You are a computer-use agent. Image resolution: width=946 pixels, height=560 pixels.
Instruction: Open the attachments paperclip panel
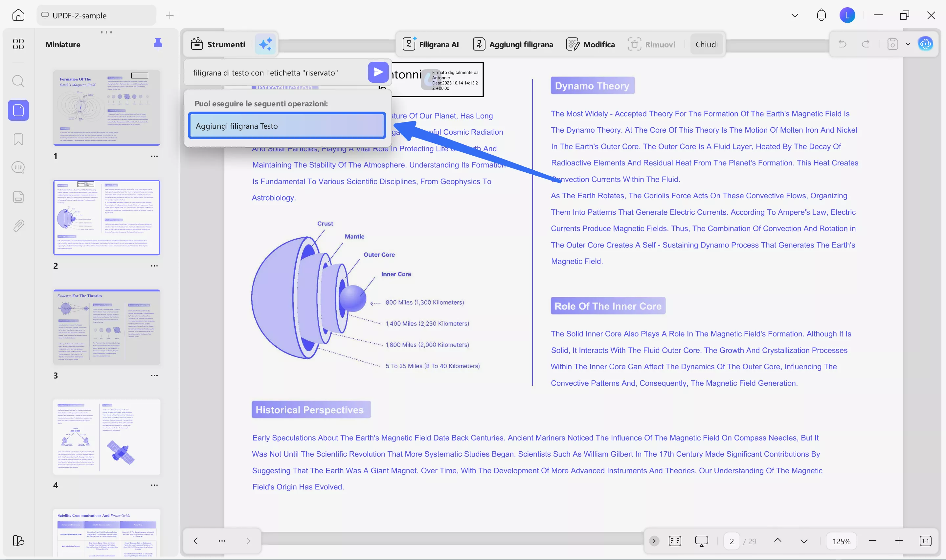click(18, 226)
